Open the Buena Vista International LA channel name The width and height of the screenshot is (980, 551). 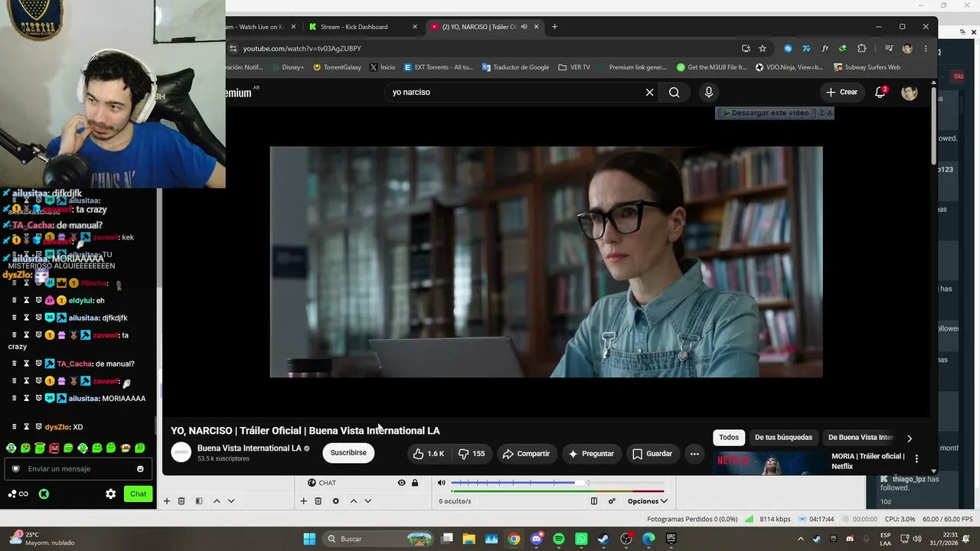(x=250, y=448)
